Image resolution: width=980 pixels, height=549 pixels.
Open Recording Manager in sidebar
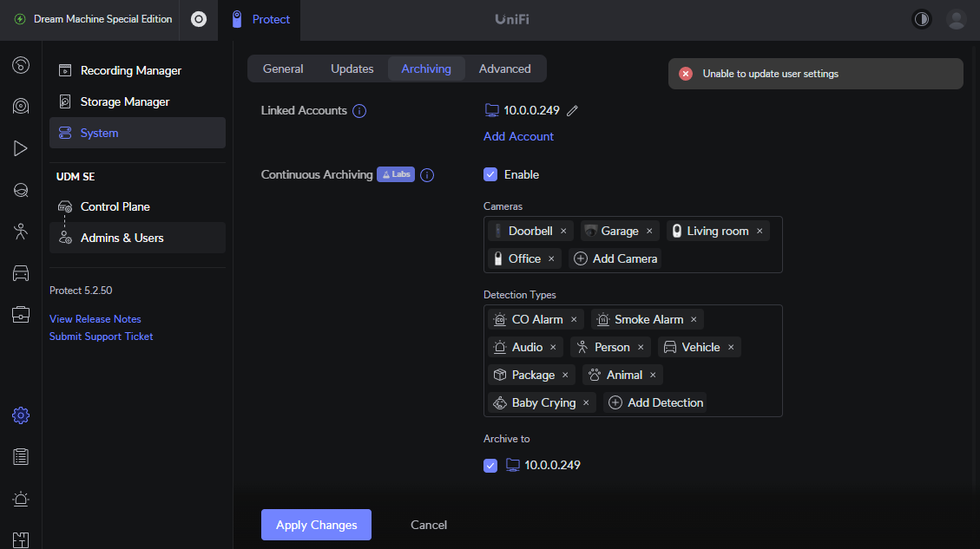click(x=137, y=70)
